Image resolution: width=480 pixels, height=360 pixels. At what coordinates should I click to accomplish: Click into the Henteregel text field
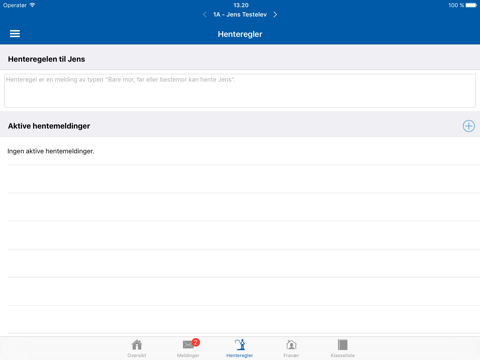point(240,91)
